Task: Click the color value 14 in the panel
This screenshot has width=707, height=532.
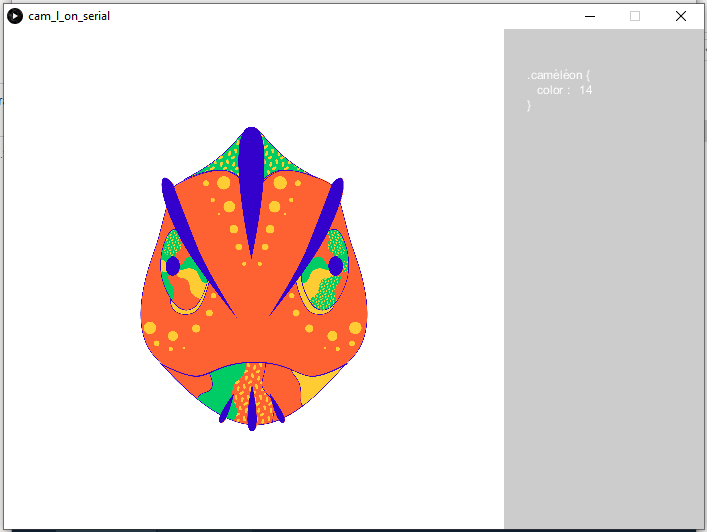Action: [x=585, y=90]
